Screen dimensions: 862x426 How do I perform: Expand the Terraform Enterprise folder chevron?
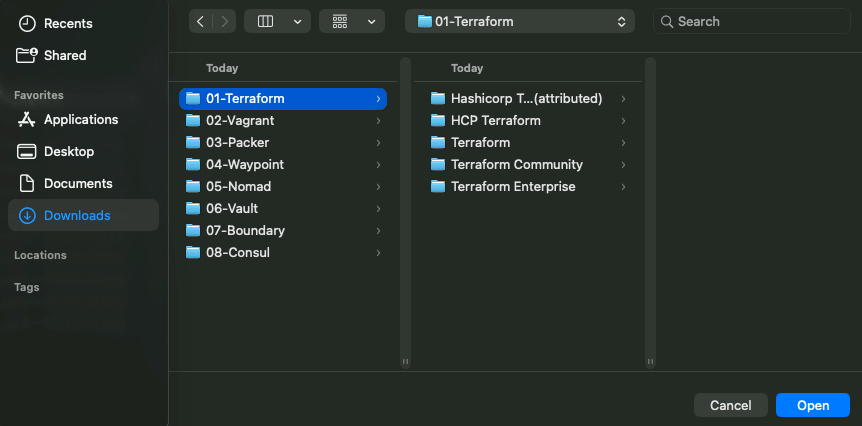pos(623,187)
